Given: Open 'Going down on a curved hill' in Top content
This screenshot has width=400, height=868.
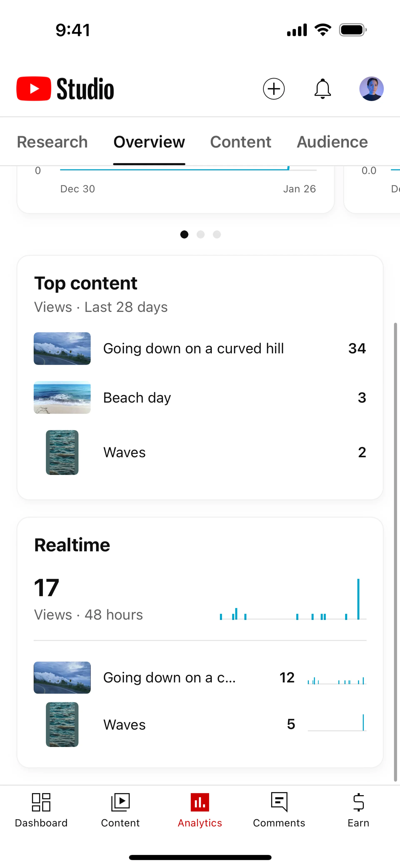Looking at the screenshot, I should pos(193,349).
